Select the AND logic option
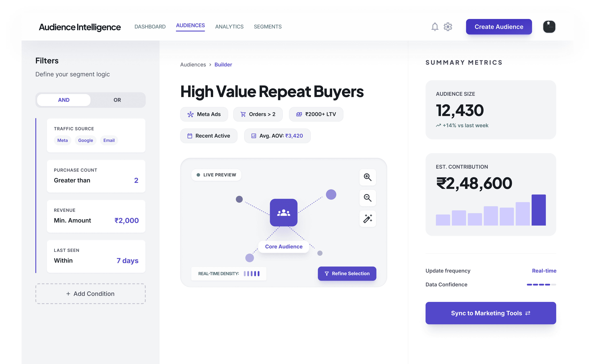The height and width of the screenshot is (364, 595). pyautogui.click(x=64, y=100)
